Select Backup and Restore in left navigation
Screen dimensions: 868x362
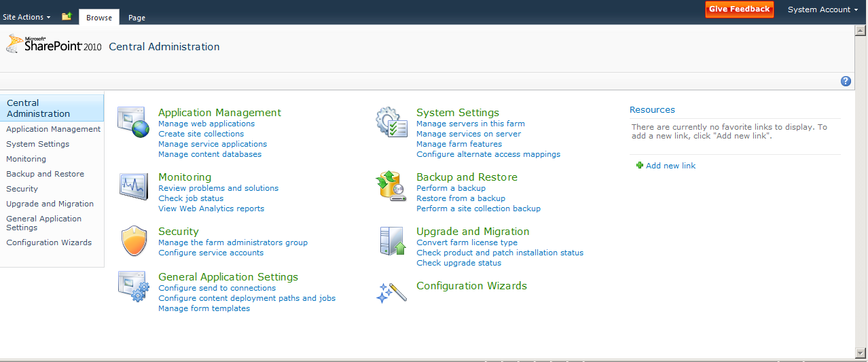[45, 174]
